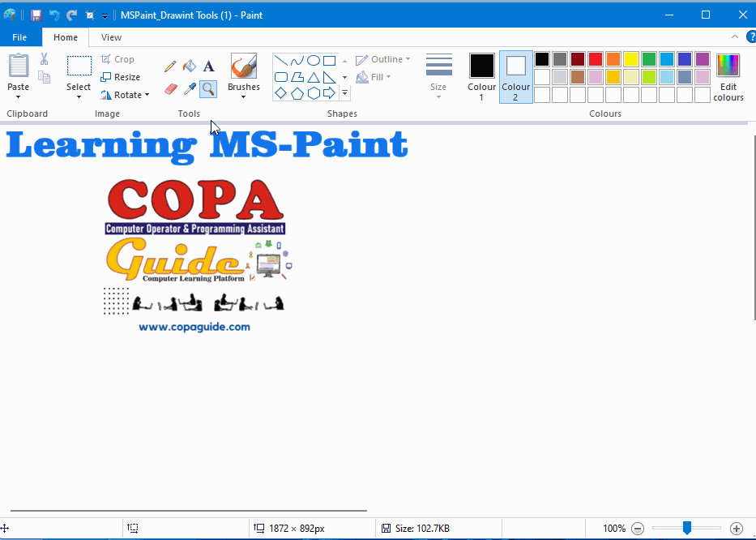This screenshot has width=756, height=540.
Task: Choose the Triangle shape
Action: (x=314, y=77)
